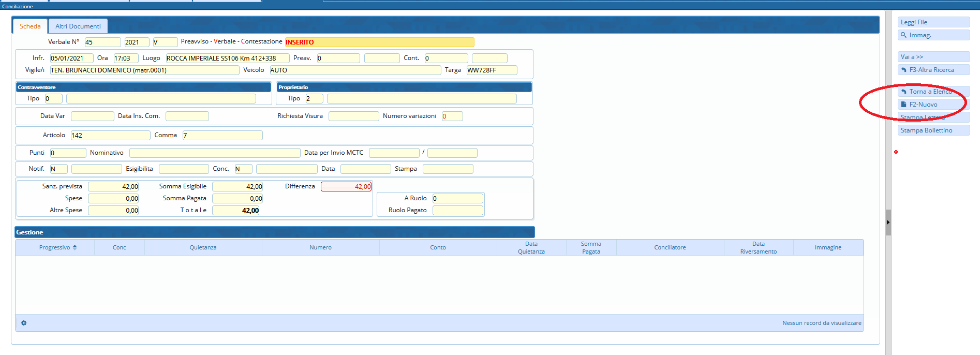This screenshot has width=980, height=355.
Task: Select the Scheda tab
Action: point(30,26)
